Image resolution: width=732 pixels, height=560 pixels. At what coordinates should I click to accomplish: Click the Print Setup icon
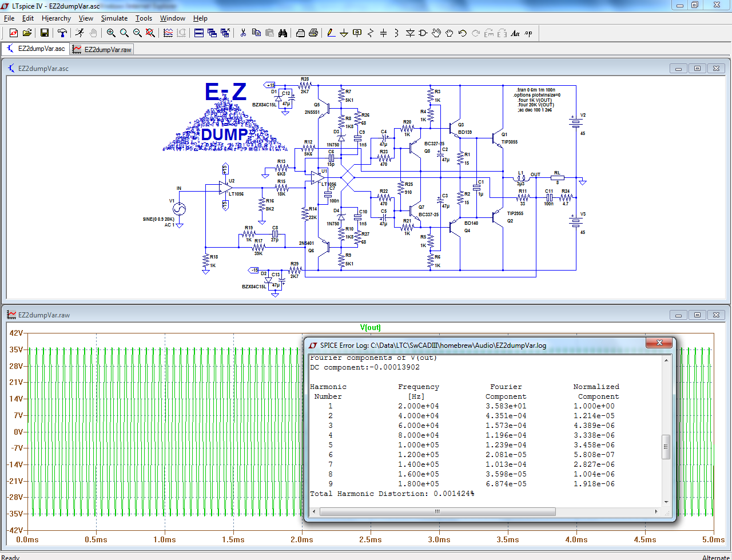tap(300, 33)
